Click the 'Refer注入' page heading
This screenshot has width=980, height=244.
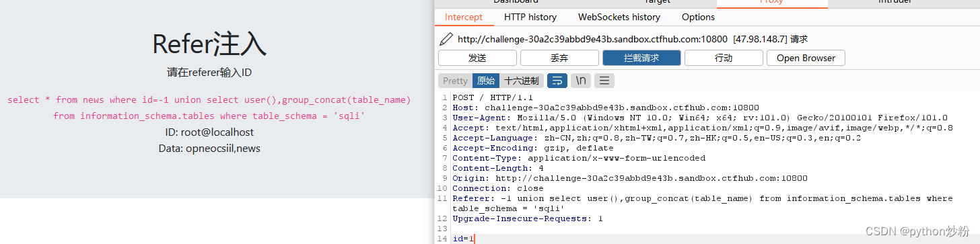(x=209, y=44)
